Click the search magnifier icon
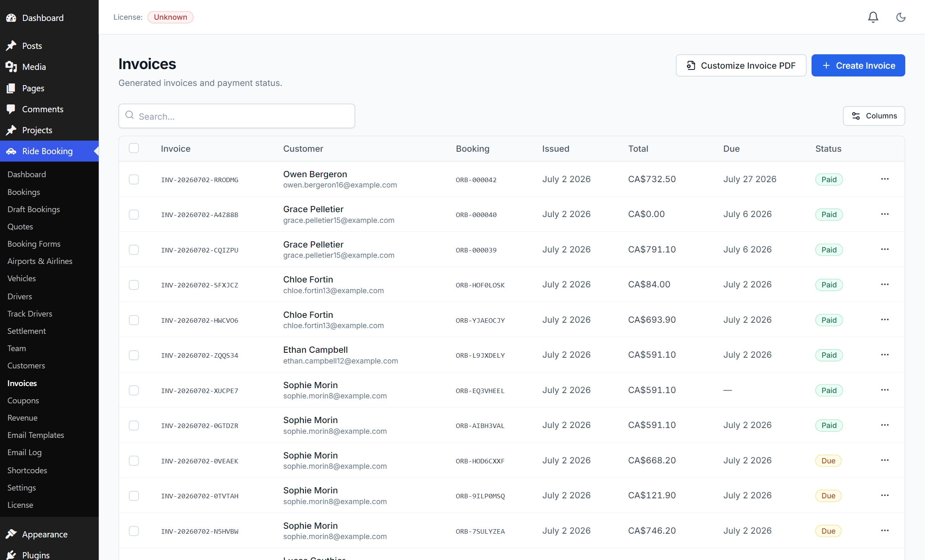 [129, 115]
